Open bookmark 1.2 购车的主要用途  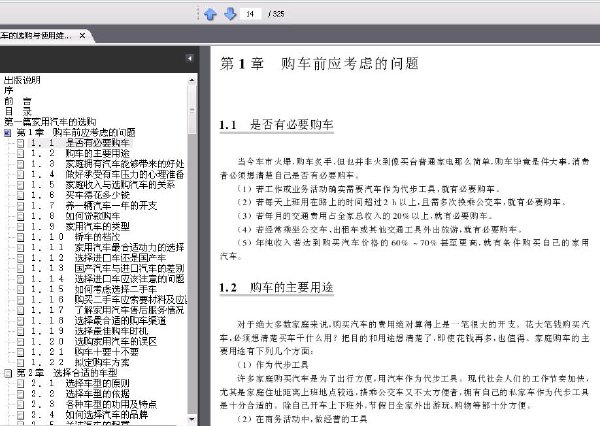click(x=80, y=153)
